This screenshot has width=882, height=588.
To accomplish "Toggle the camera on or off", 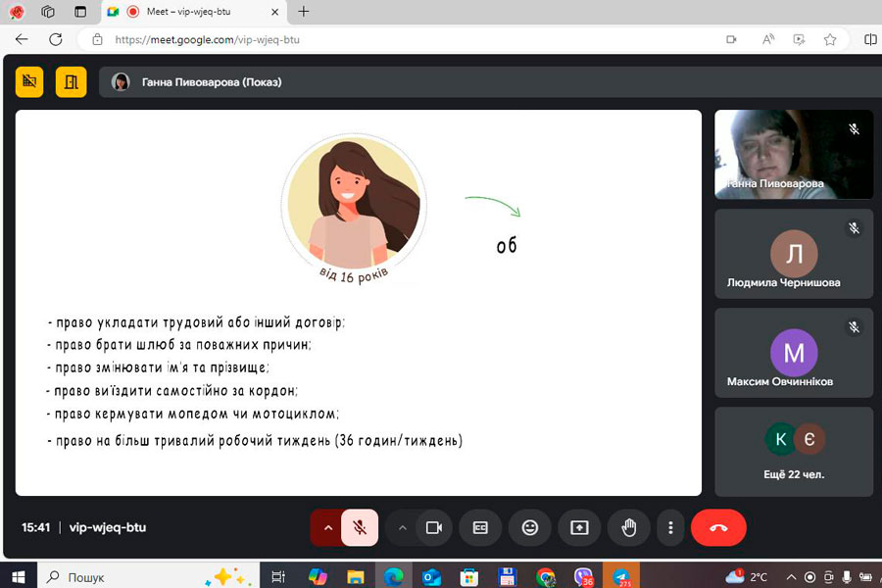I will [x=434, y=528].
